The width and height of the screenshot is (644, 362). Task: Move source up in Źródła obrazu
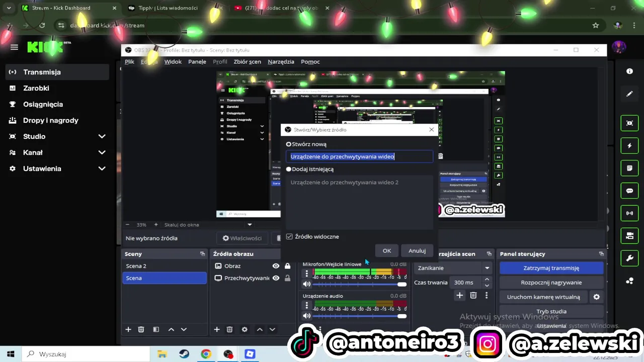pos(260,329)
